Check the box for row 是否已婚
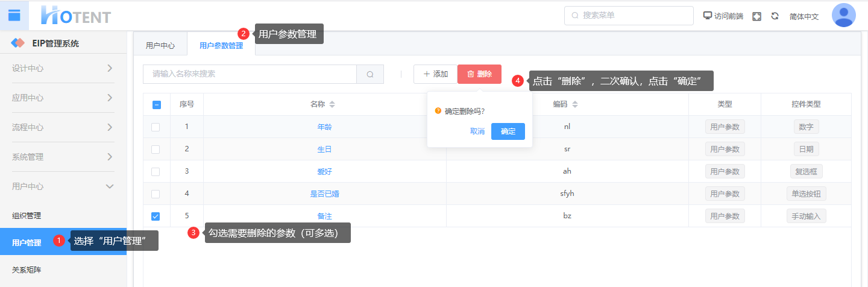This screenshot has height=287, width=868. pyautogui.click(x=156, y=194)
